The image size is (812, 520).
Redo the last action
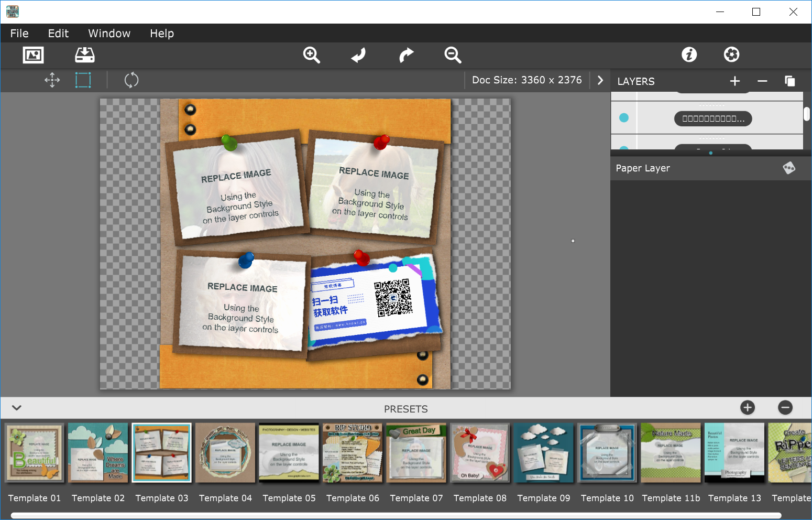(x=406, y=55)
